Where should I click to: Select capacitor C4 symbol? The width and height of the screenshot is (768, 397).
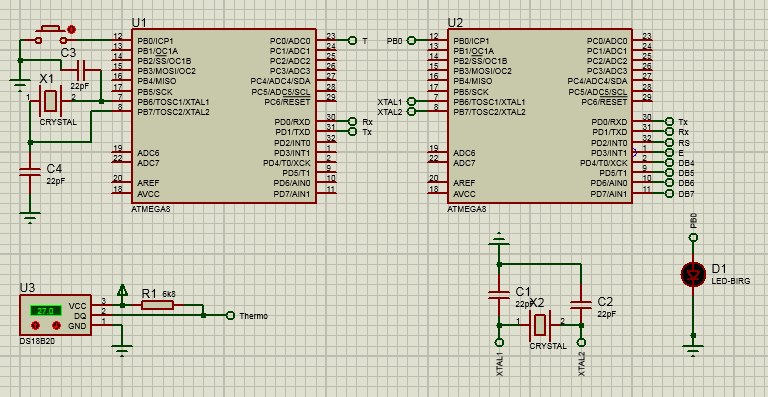click(29, 171)
